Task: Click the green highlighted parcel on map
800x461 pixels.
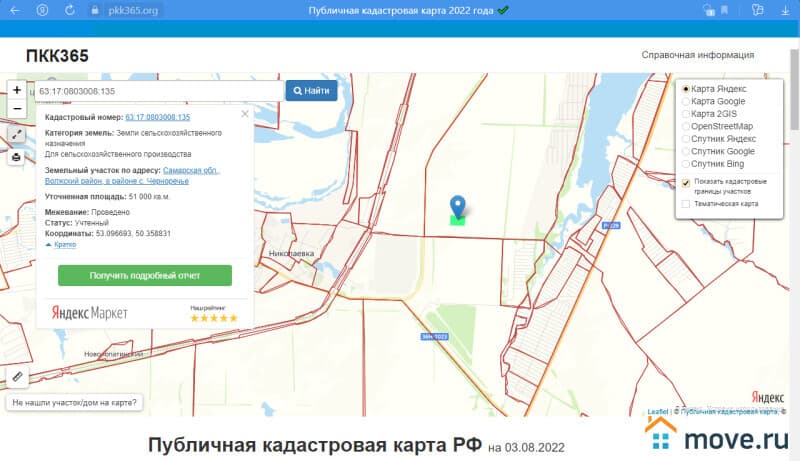Action: click(458, 221)
